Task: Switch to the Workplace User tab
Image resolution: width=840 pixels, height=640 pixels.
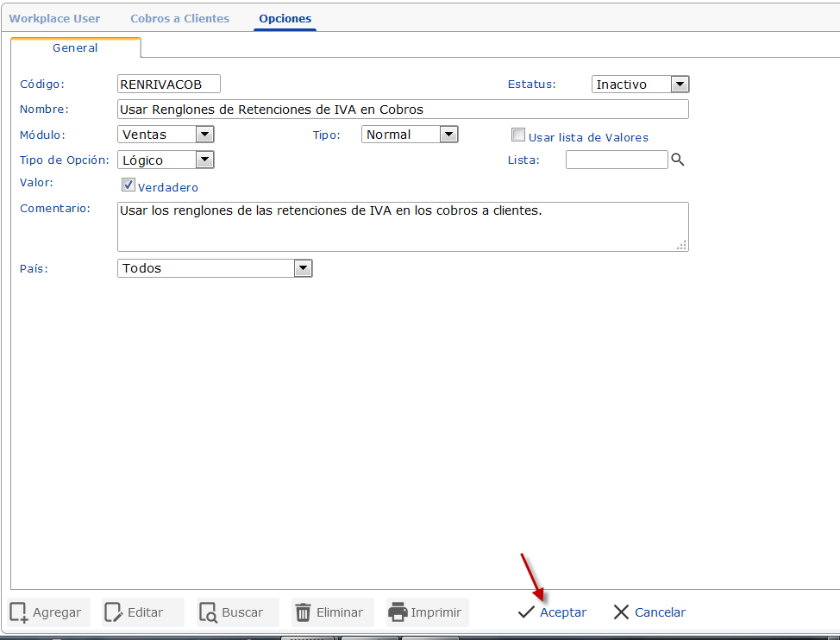Action: point(54,18)
